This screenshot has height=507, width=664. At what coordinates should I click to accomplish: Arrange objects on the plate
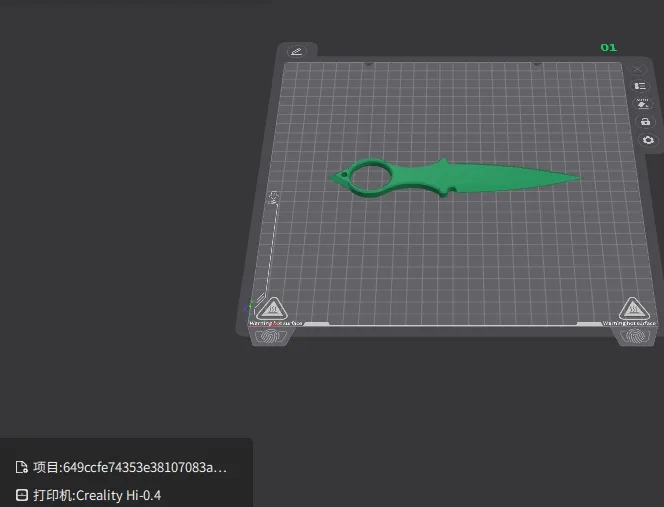[640, 86]
